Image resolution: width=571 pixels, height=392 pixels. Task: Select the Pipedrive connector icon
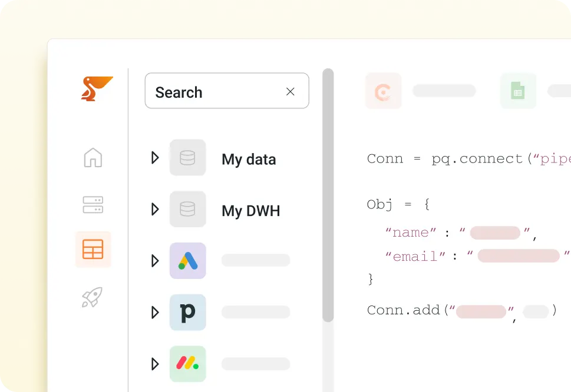coord(187,312)
